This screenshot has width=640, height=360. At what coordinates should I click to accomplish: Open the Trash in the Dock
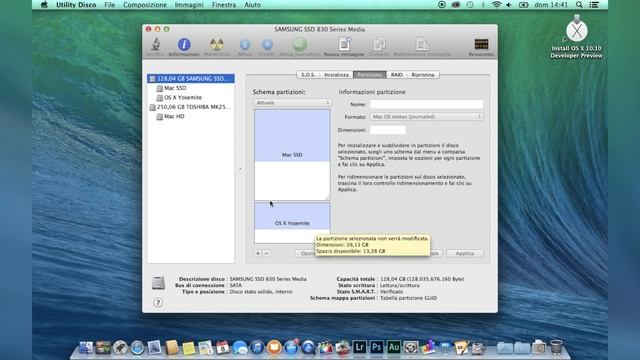[556, 347]
